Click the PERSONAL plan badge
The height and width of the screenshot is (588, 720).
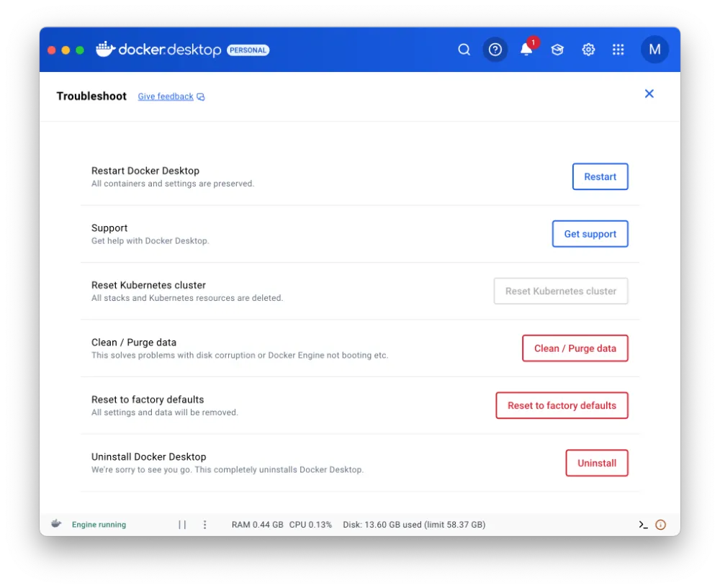248,50
